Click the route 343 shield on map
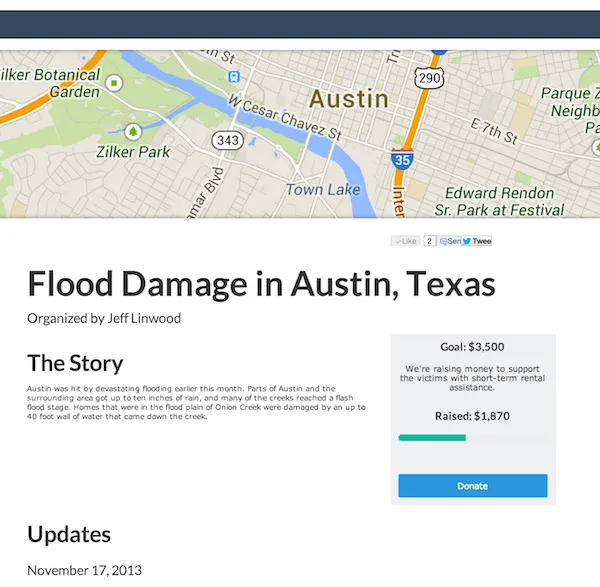 click(x=228, y=140)
